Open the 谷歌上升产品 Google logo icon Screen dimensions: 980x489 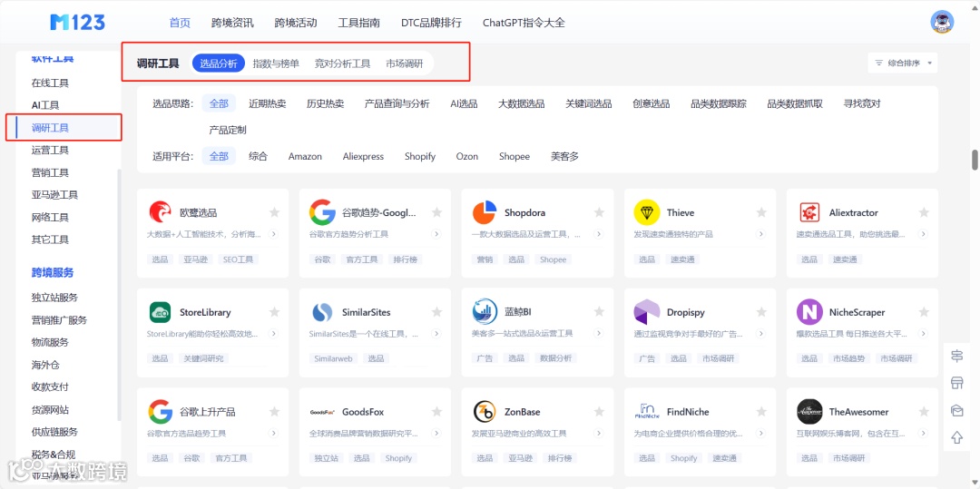[160, 412]
